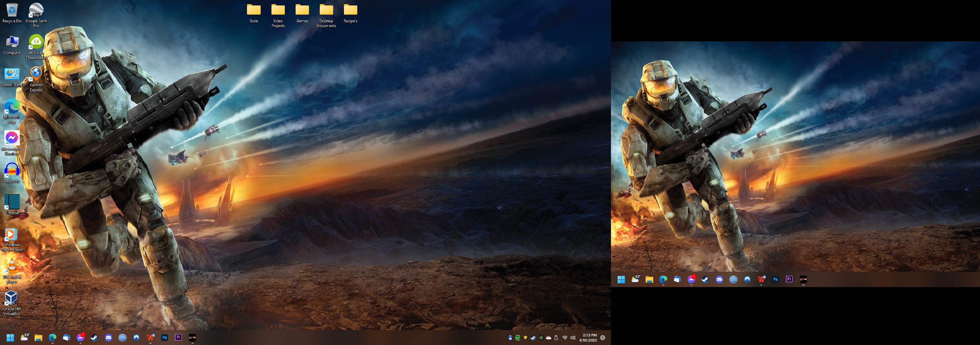The height and width of the screenshot is (345, 980).
Task: Open the Wi-Fi network tray icon
Action: click(x=565, y=338)
